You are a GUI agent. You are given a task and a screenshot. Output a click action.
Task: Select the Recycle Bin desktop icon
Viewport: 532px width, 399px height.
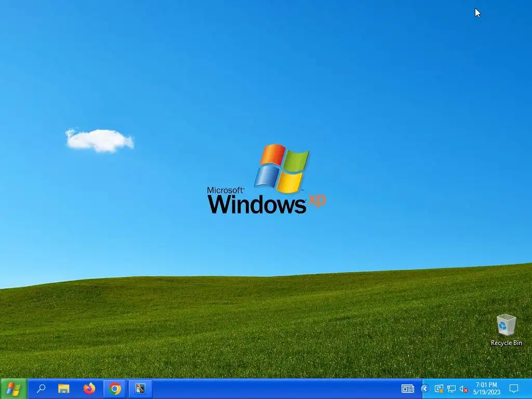(x=506, y=330)
